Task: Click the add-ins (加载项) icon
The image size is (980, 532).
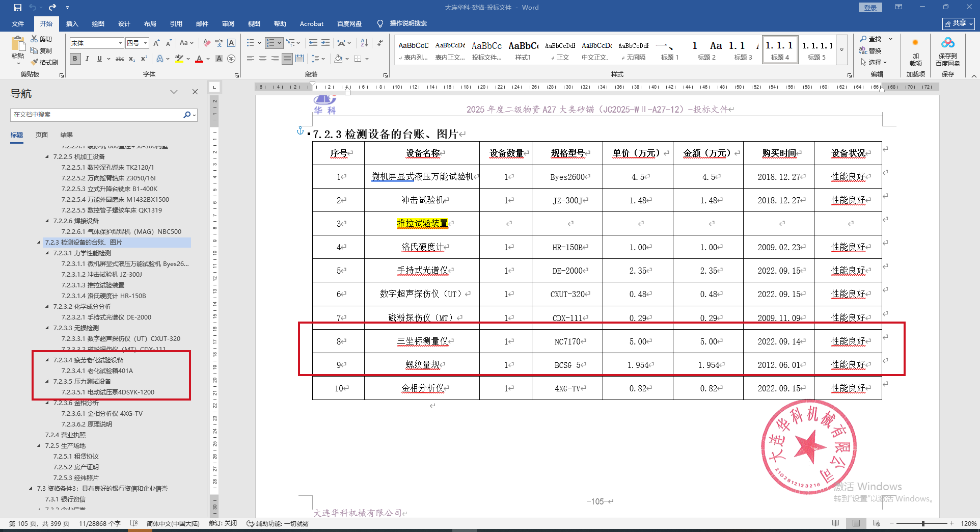Action: click(915, 51)
